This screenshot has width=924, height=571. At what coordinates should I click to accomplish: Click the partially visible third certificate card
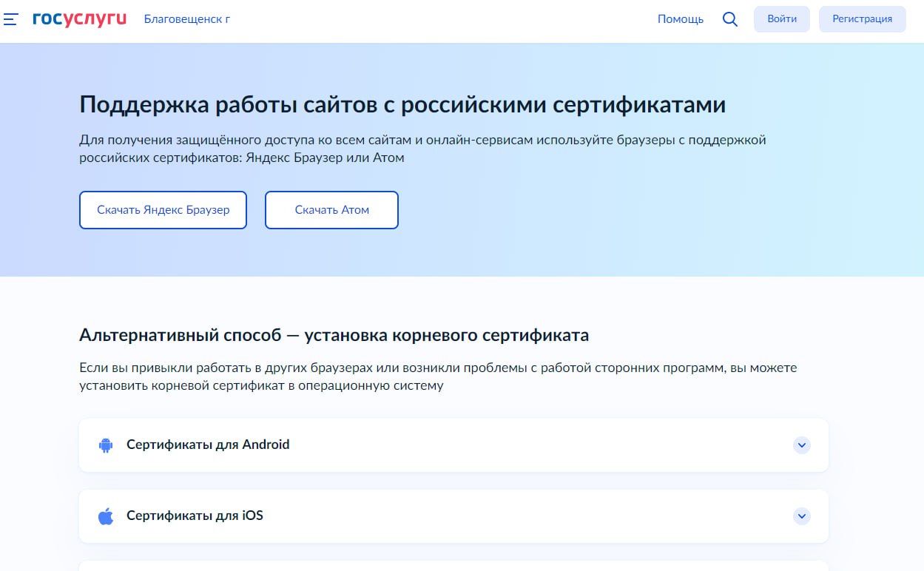point(453,566)
